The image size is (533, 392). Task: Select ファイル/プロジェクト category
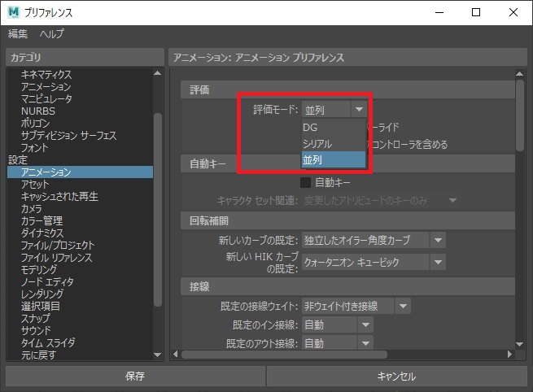(58, 246)
